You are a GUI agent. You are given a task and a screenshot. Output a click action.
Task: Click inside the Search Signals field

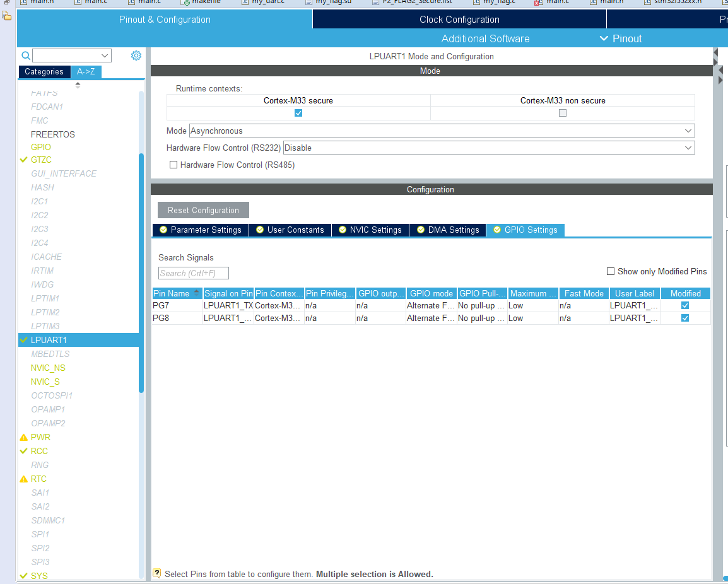tap(193, 272)
